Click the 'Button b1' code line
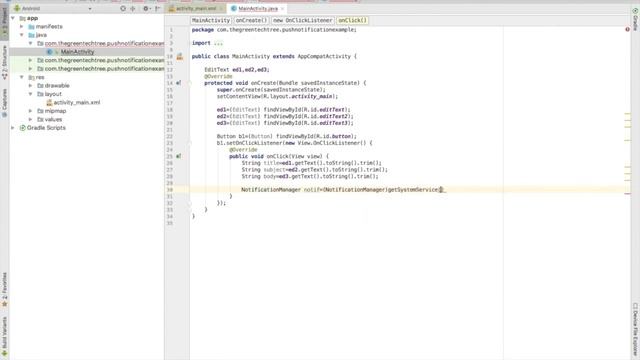 287,136
